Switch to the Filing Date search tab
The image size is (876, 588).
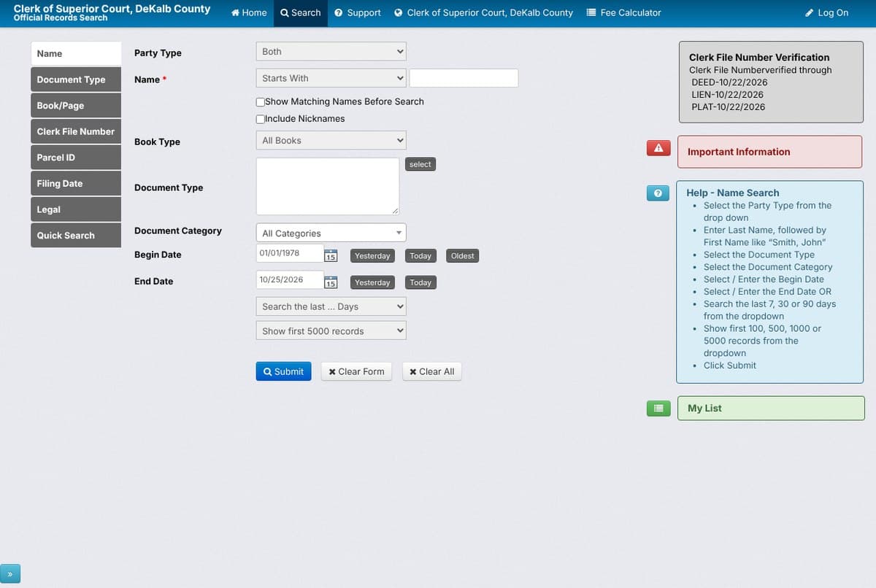pos(76,183)
